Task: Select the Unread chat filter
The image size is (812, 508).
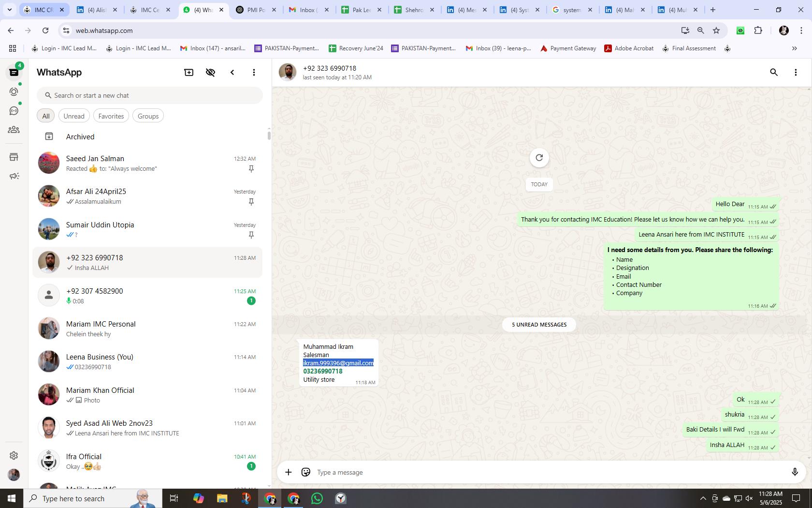Action: pos(74,116)
